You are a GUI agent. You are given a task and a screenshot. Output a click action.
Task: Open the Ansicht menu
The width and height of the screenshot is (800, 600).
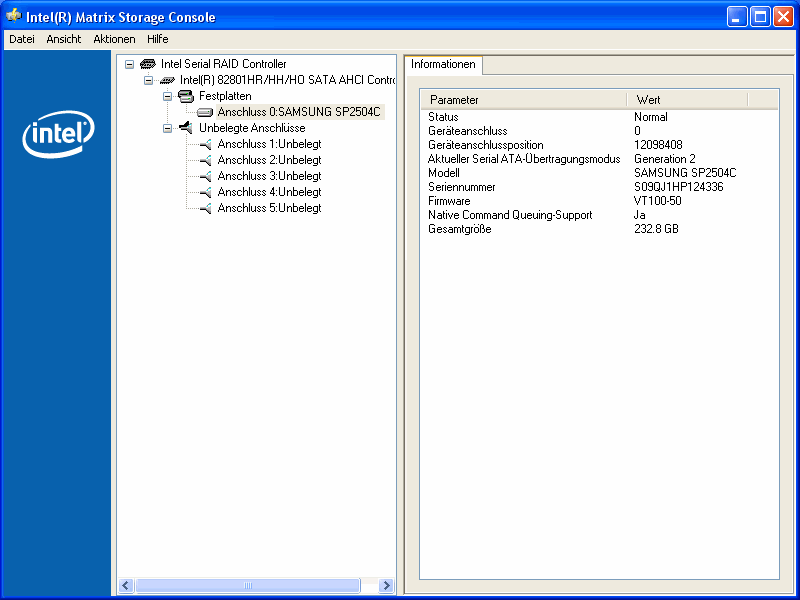[x=64, y=39]
